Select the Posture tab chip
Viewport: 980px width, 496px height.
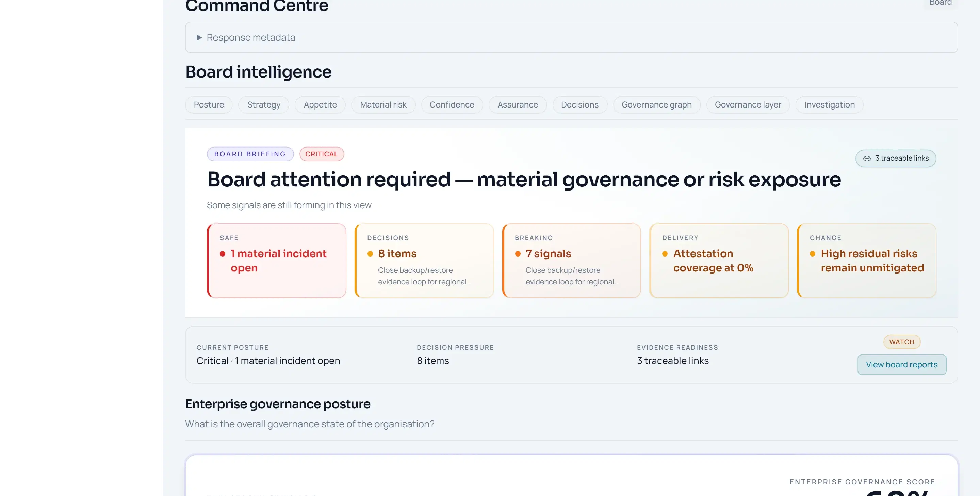pos(209,104)
